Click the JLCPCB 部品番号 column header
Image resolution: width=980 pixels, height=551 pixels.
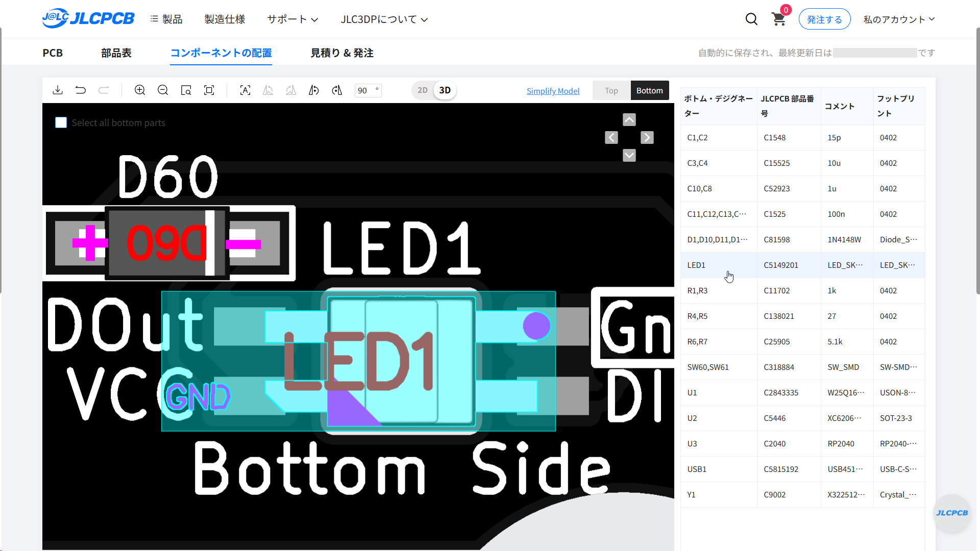click(789, 106)
